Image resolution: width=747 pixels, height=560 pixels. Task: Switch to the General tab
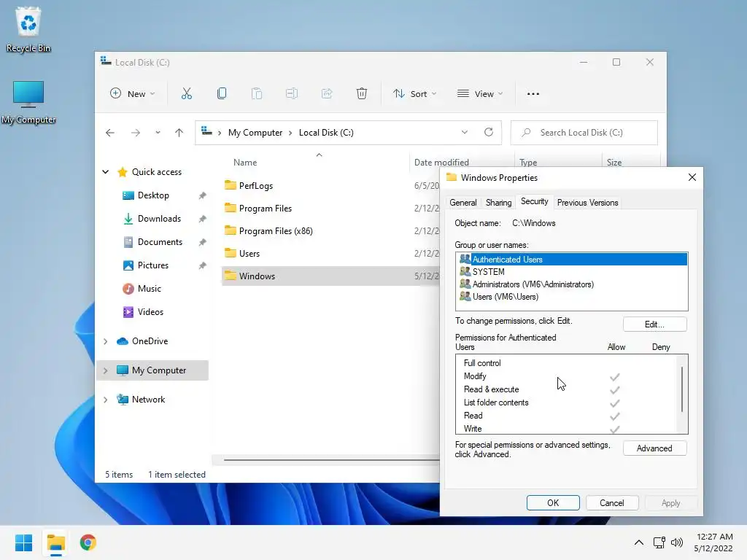point(463,203)
